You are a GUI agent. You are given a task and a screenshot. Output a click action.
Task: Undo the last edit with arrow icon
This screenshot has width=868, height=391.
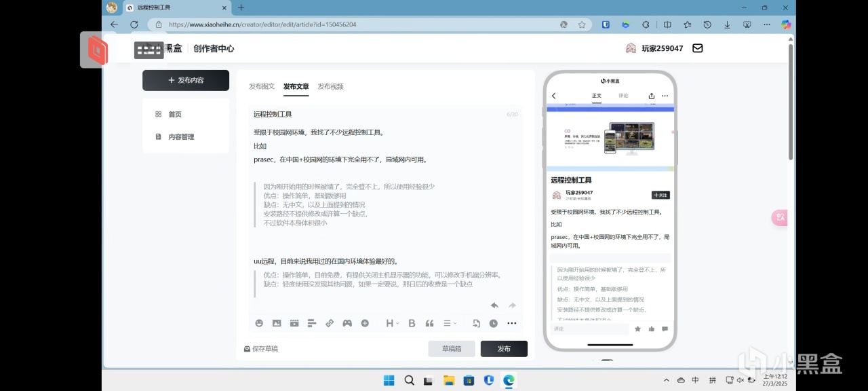pos(494,305)
